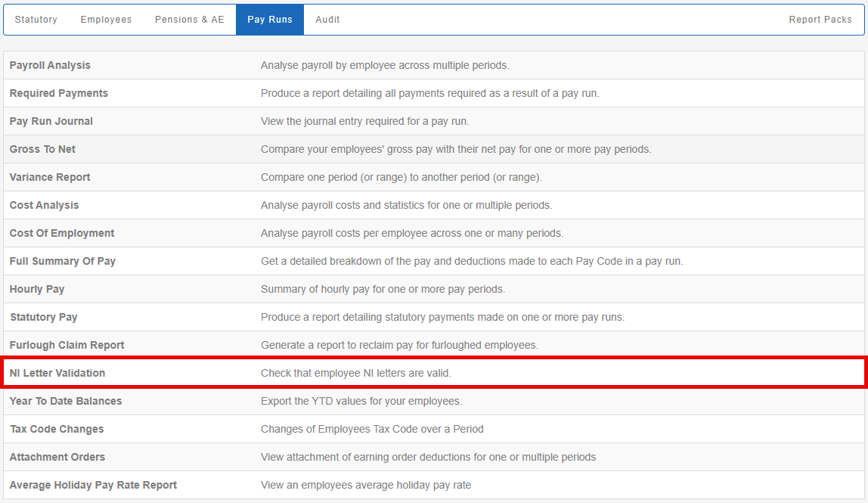Select the Pensions & AE tab
Image resolution: width=868 pixels, height=503 pixels.
(190, 20)
